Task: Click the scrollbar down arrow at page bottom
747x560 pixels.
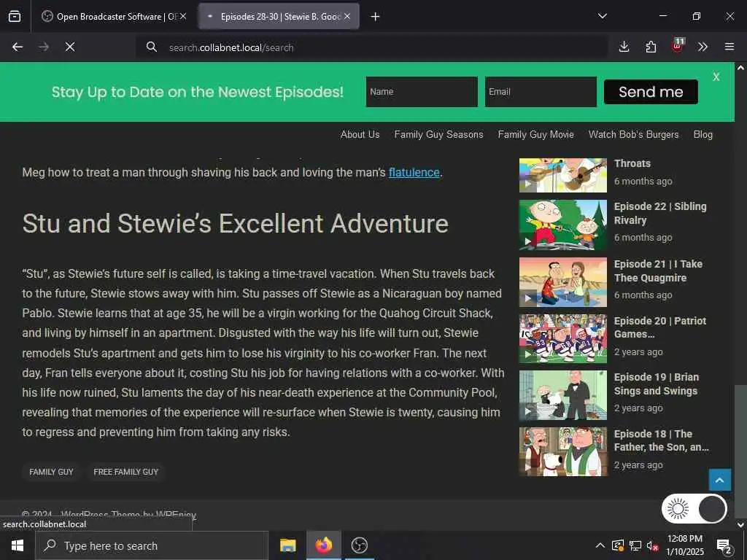Action: pyautogui.click(x=740, y=525)
